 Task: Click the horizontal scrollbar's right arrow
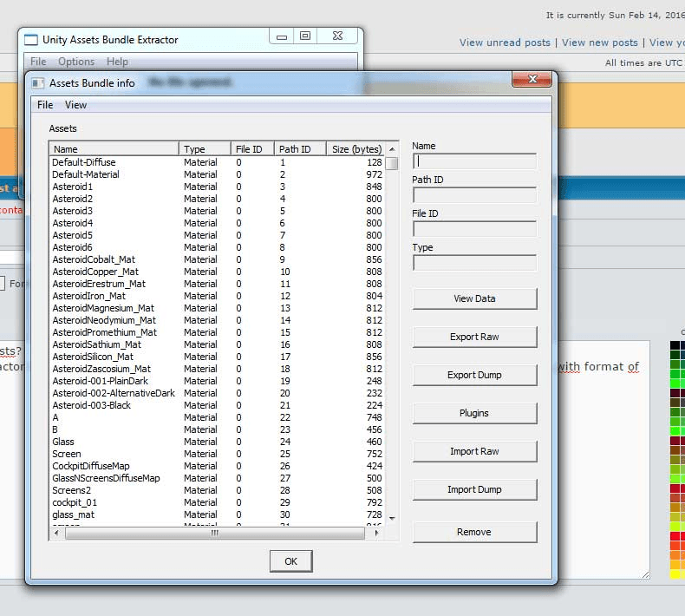376,534
